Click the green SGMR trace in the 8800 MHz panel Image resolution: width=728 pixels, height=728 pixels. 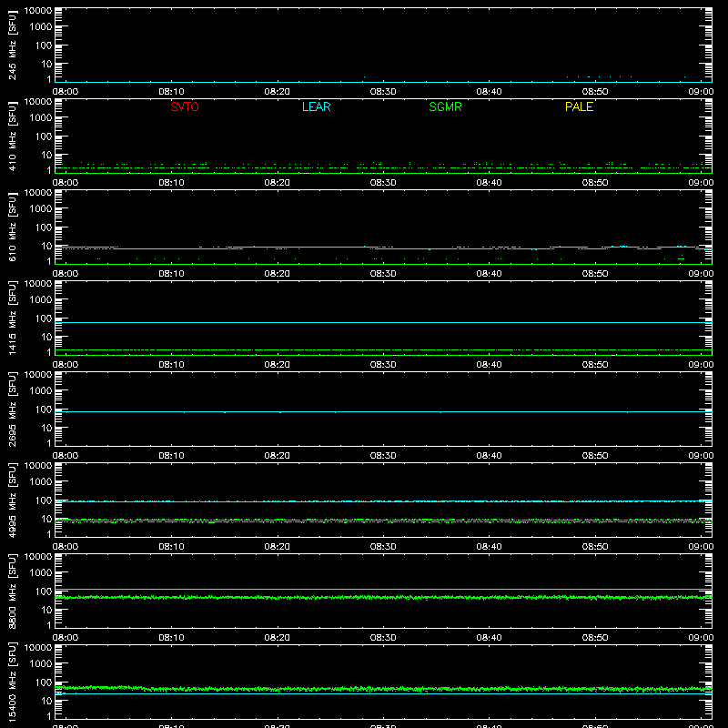[x=383, y=598]
